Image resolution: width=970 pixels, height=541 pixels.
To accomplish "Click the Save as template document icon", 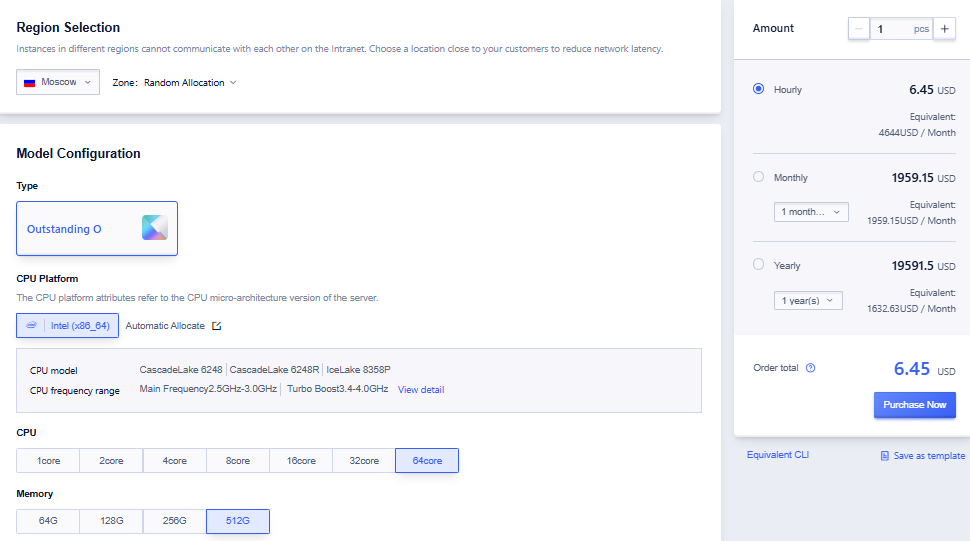I will pyautogui.click(x=884, y=456).
